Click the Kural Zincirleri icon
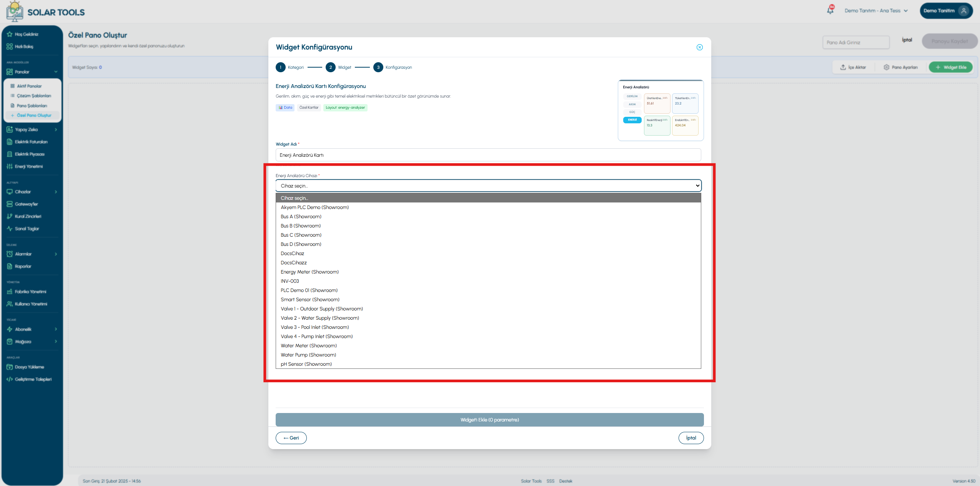 click(x=10, y=216)
